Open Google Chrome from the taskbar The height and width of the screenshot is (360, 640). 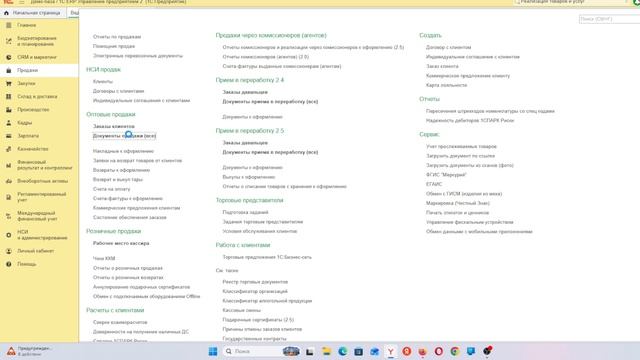point(455,351)
